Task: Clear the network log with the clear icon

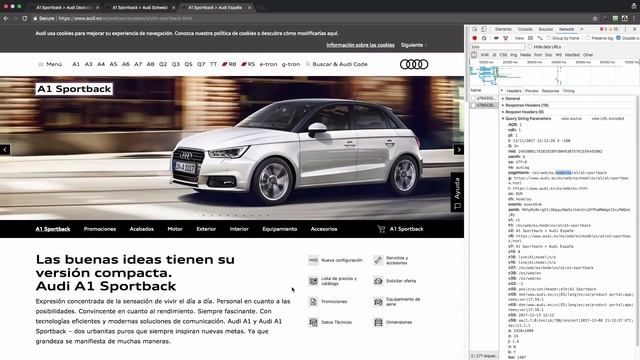Action: (x=484, y=38)
